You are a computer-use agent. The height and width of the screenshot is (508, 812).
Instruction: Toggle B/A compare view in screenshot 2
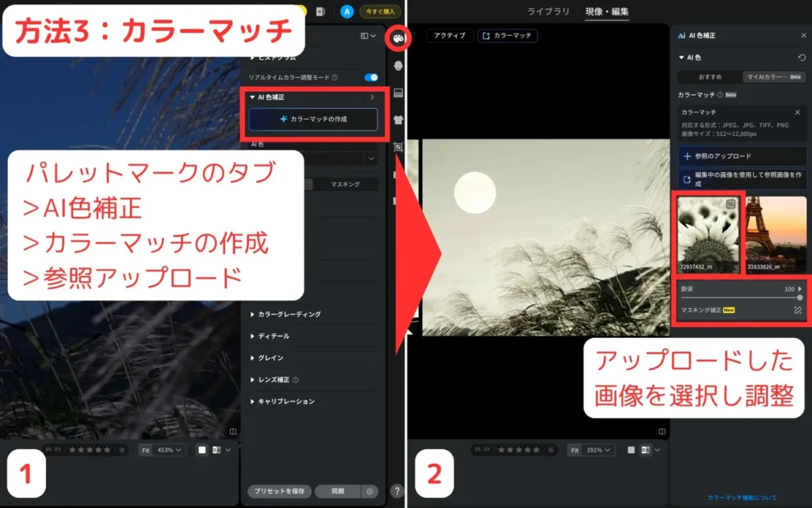point(646,450)
